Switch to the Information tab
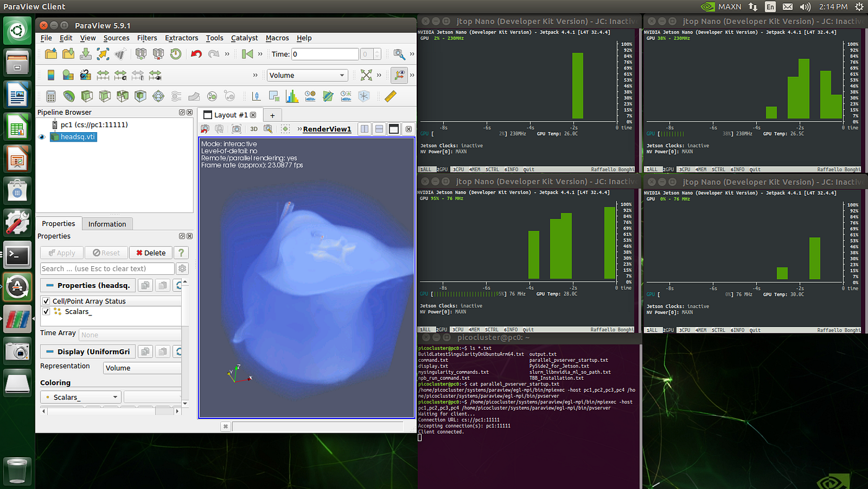The image size is (868, 489). (x=107, y=224)
